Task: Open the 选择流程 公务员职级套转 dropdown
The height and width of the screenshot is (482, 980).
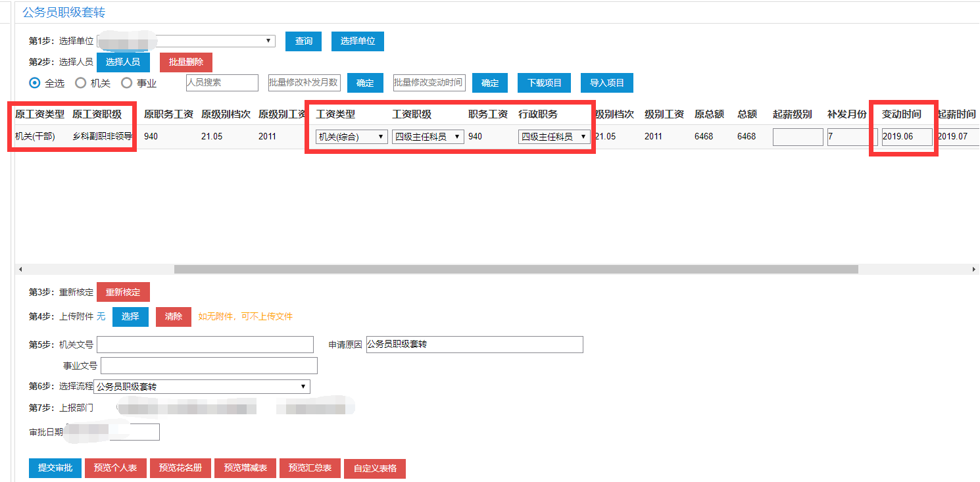Action: click(x=202, y=387)
